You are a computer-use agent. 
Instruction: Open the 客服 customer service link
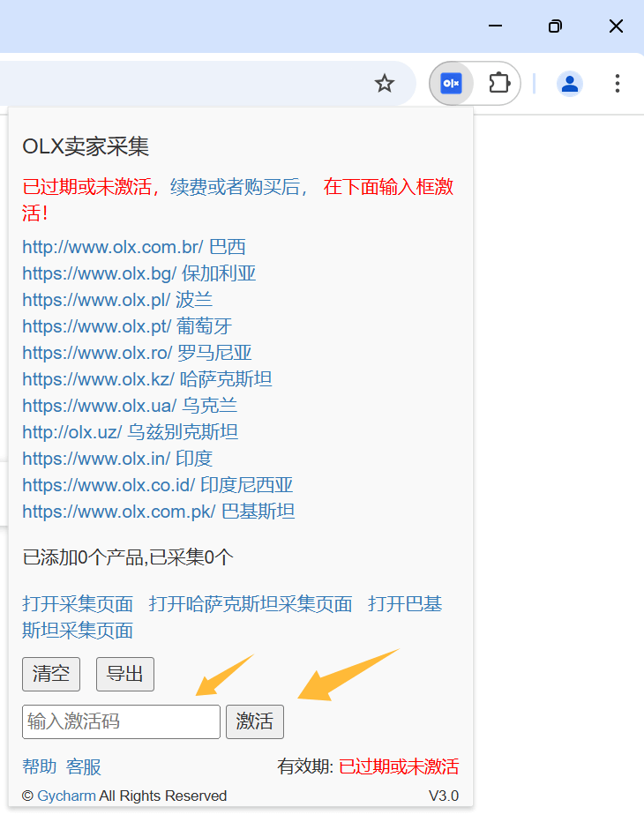click(84, 767)
